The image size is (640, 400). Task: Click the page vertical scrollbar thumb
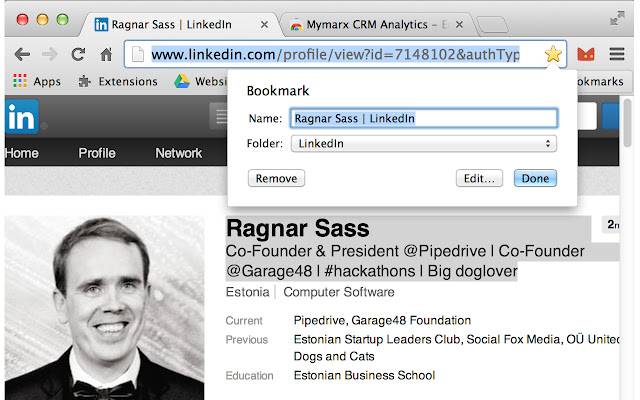pos(629,122)
